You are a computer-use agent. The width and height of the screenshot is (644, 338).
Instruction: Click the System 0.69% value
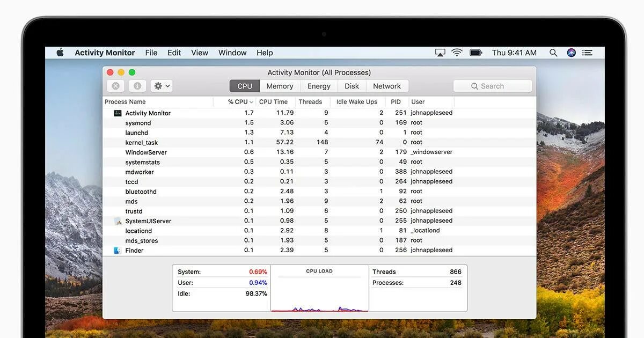point(258,272)
